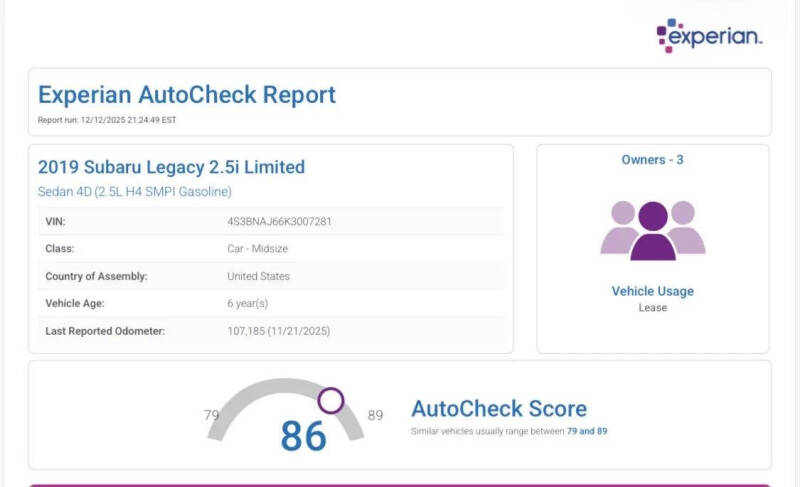The image size is (800, 487).
Task: Click the Sedan 4D engine description subtitle
Action: tap(134, 191)
